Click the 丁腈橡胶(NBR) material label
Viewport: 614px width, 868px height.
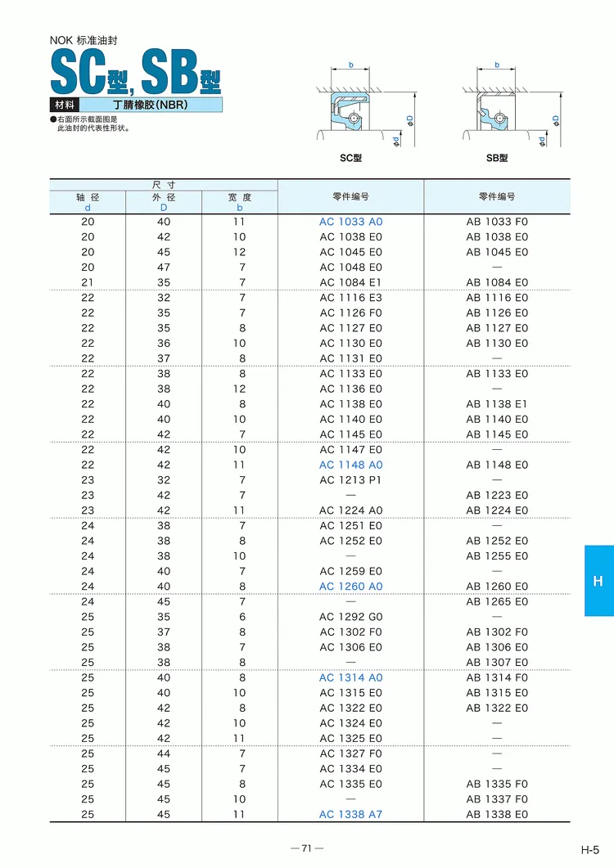tap(151, 105)
